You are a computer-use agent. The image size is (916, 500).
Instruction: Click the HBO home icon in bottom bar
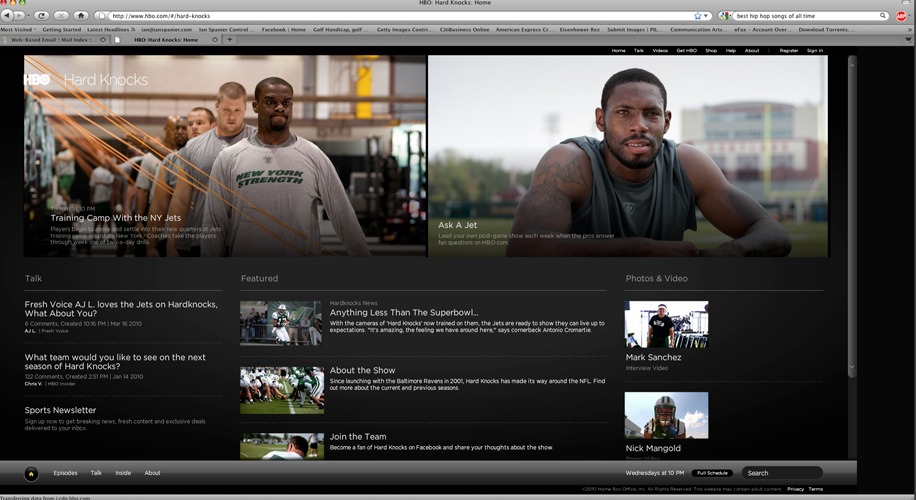point(31,473)
